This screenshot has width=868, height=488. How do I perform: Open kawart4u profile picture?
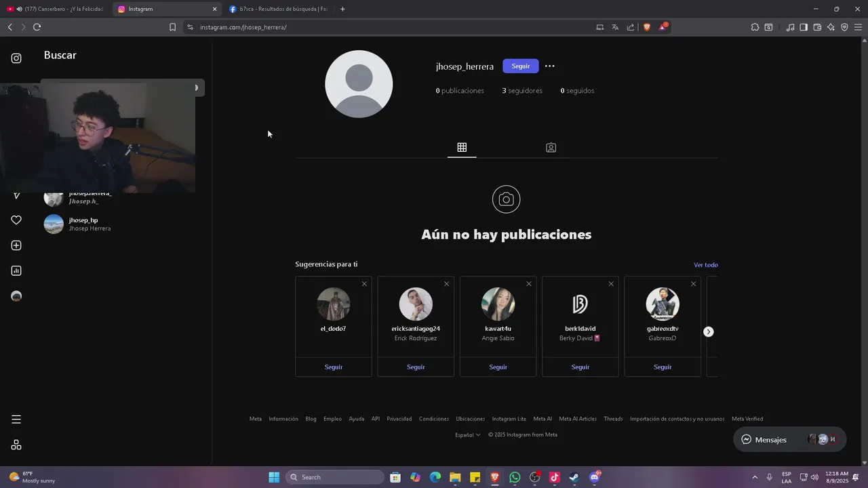pos(498,304)
